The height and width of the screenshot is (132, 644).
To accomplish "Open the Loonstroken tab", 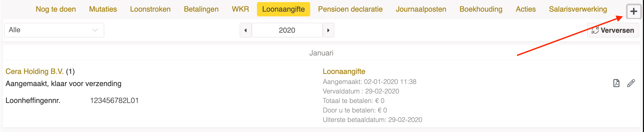I will [x=150, y=9].
